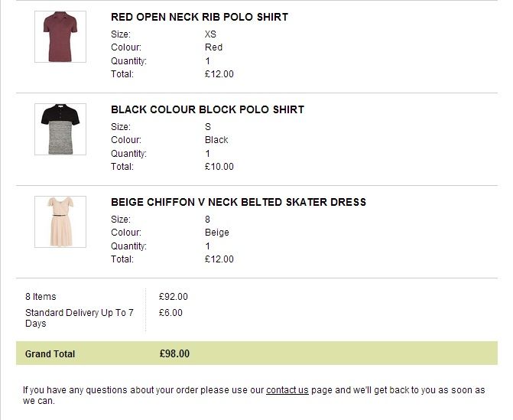
Task: Click the red polo shirt thumbnail
Action: [x=60, y=37]
